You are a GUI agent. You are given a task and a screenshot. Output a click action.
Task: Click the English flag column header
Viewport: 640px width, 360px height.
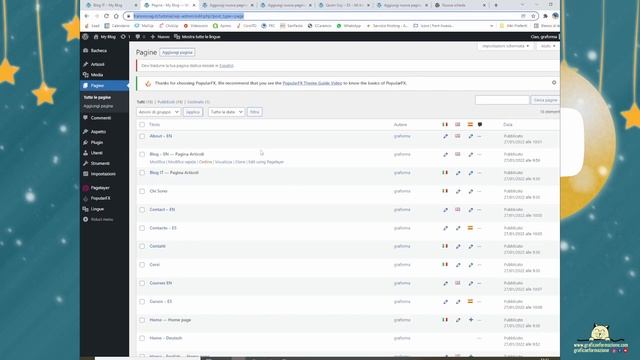tap(458, 124)
